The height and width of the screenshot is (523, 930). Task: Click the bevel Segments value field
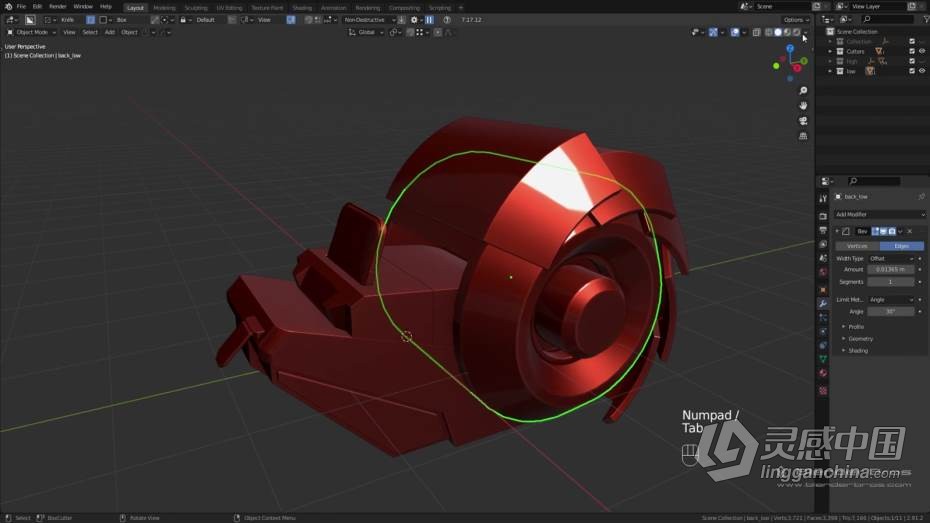891,282
